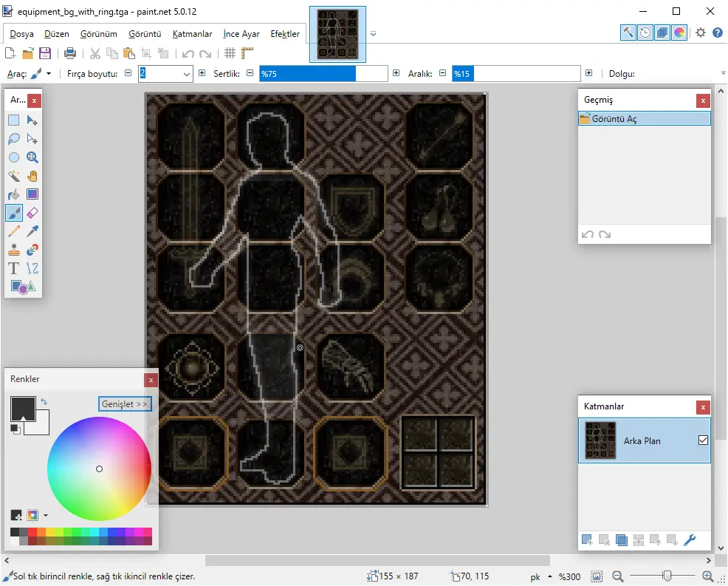Open the Efektler menu
This screenshot has width=728, height=586.
point(285,34)
